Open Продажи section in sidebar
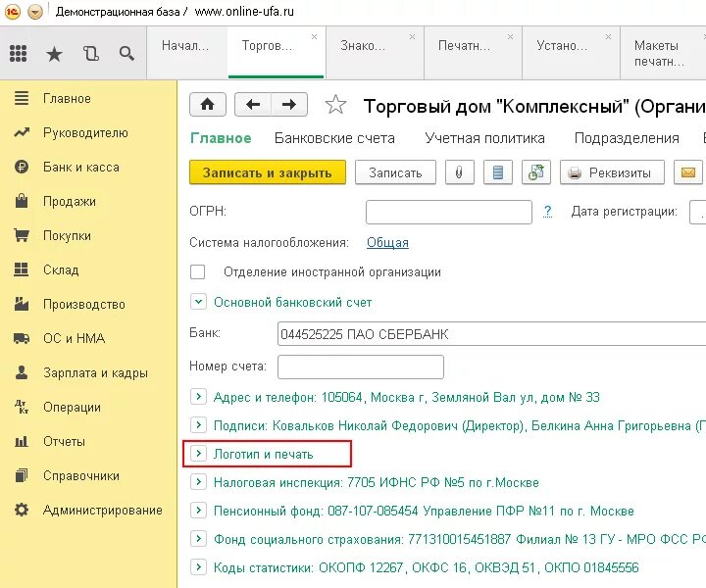This screenshot has height=588, width=706. click(x=70, y=201)
